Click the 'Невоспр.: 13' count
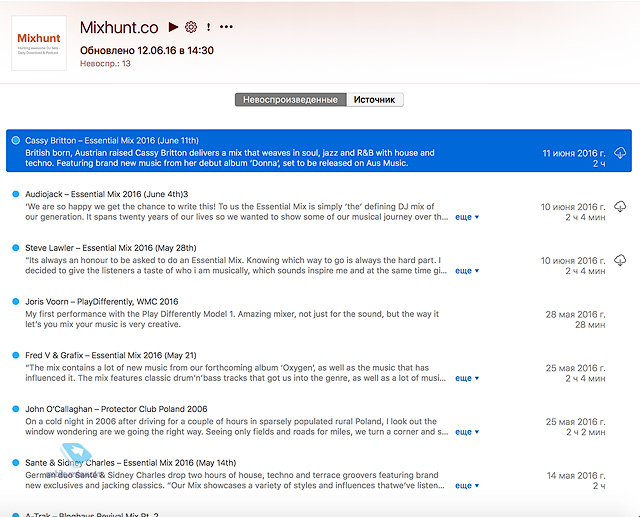The height and width of the screenshot is (517, 640). (x=105, y=64)
